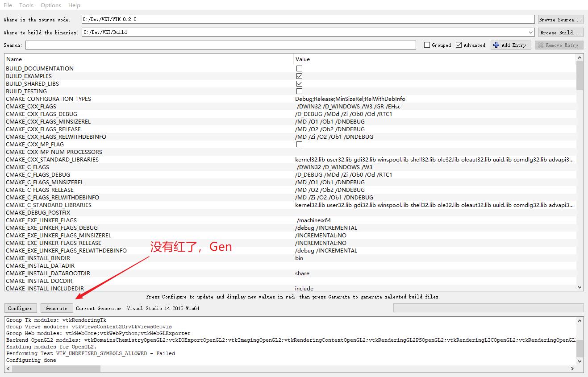588x377 pixels.
Task: Select the CMAKE_C_FLAGS_RELWITHDEBINFO row name
Action: tap(52, 197)
